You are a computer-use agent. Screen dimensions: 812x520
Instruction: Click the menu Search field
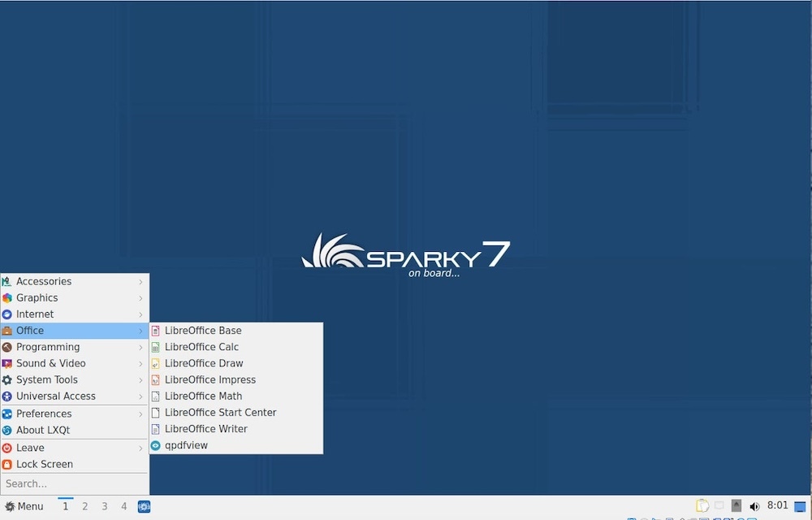(x=75, y=483)
